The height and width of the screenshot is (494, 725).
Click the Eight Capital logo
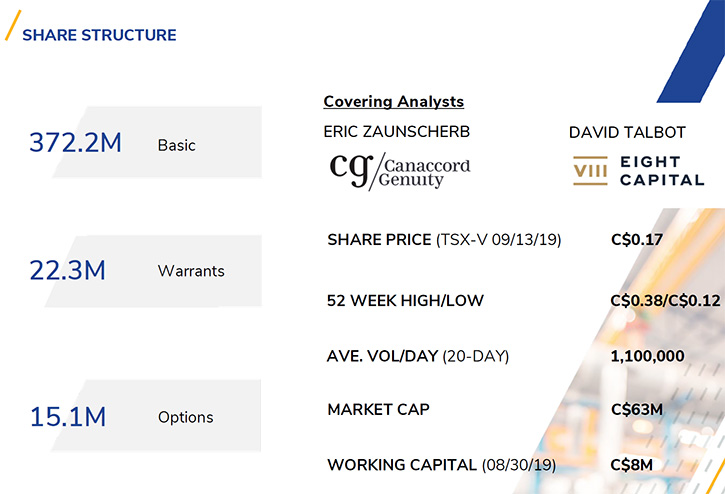639,171
